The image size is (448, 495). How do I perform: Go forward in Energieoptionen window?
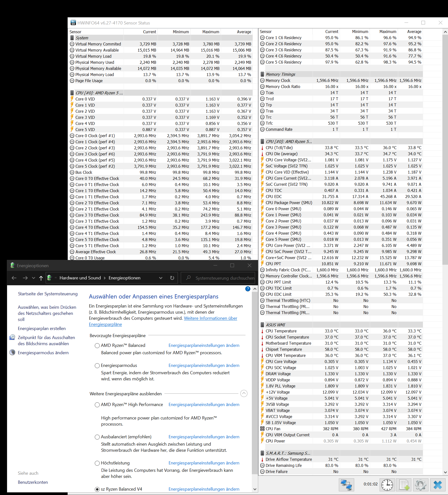[x=25, y=278]
